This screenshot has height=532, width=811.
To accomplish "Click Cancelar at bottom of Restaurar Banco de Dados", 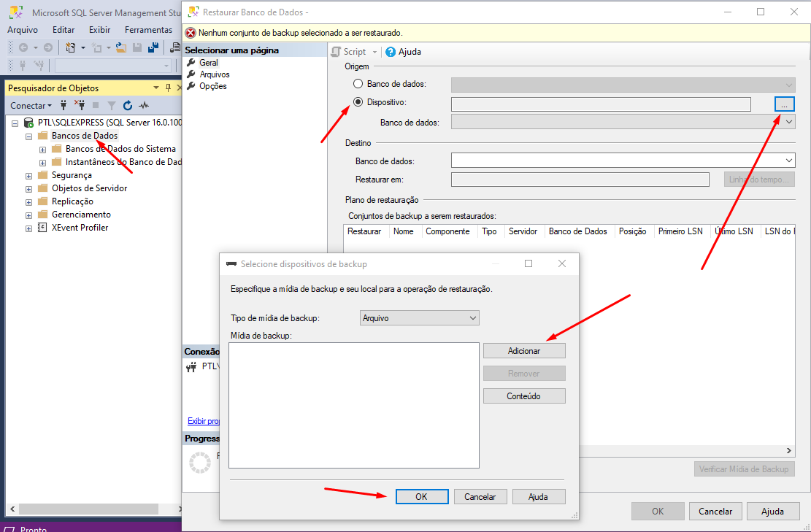I will pos(715,512).
